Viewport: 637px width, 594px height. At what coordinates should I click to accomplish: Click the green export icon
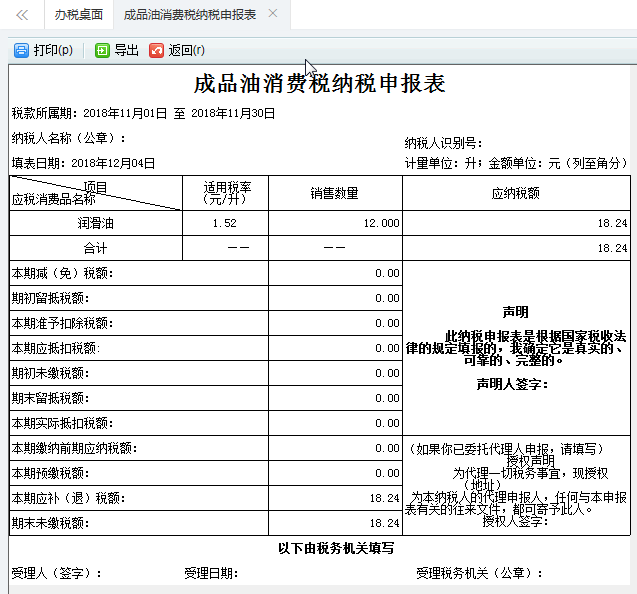tap(102, 50)
